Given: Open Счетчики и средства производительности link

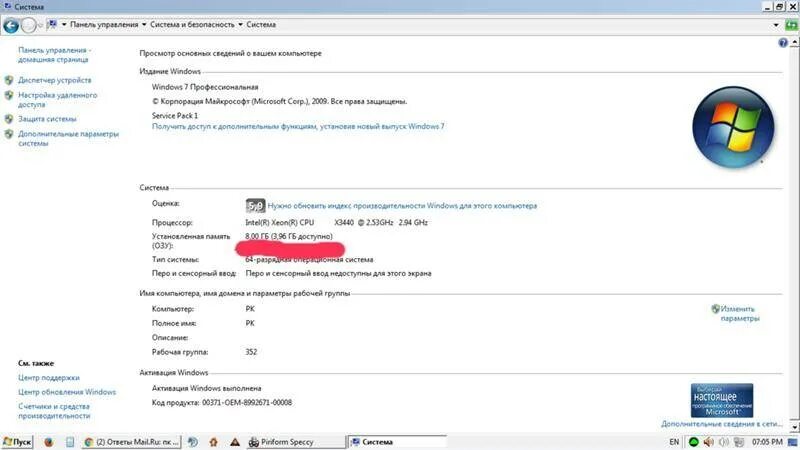Looking at the screenshot, I should pos(54,411).
